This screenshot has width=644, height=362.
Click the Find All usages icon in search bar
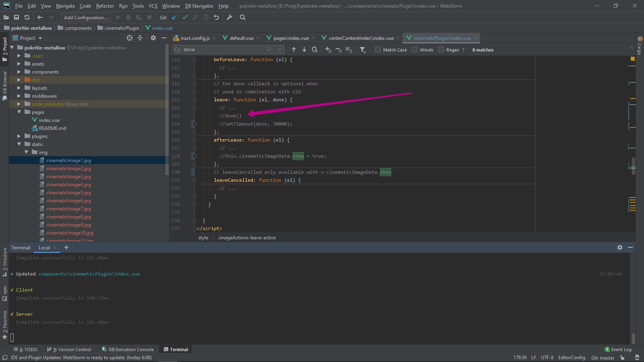[x=315, y=49]
